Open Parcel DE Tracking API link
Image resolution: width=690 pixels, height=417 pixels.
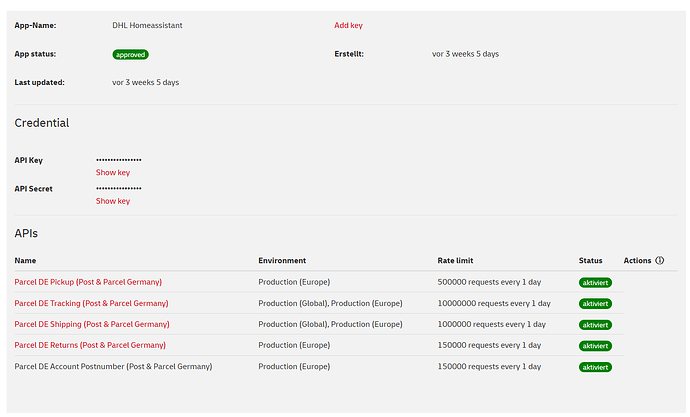pos(91,303)
